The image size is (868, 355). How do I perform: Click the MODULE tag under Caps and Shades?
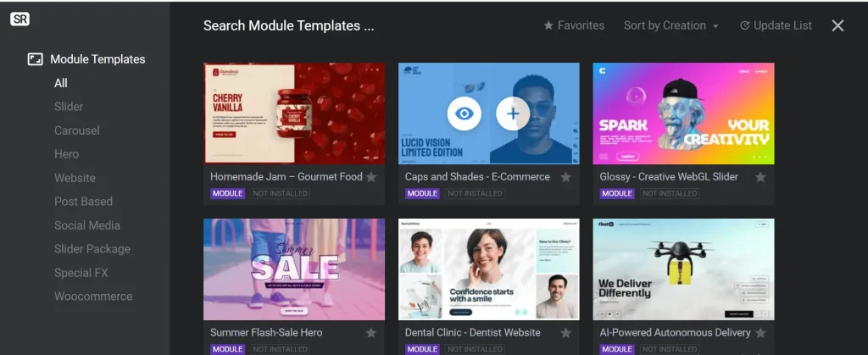point(422,193)
